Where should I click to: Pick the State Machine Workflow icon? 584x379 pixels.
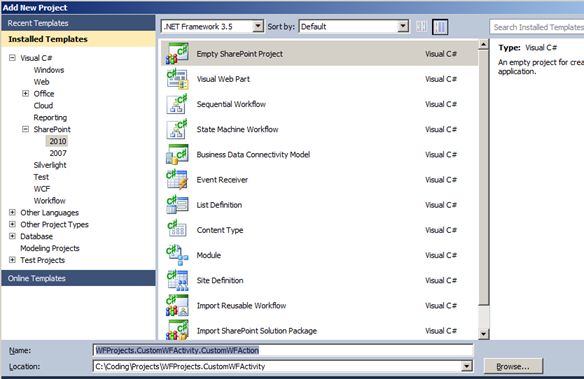(x=177, y=129)
